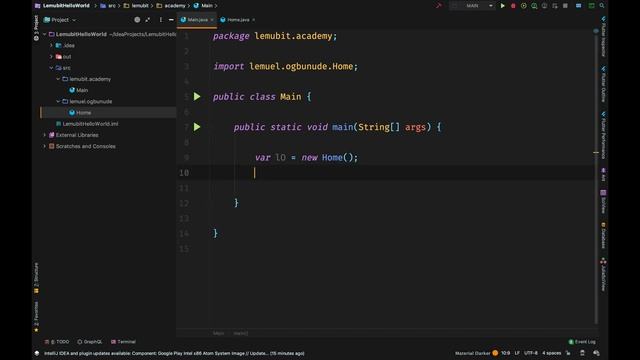Expand the .idea folder

tap(51, 45)
